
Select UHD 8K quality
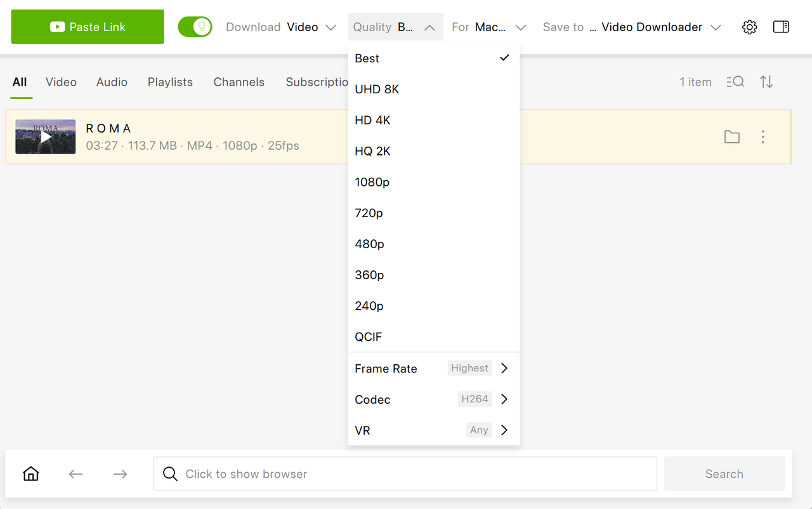tap(434, 89)
